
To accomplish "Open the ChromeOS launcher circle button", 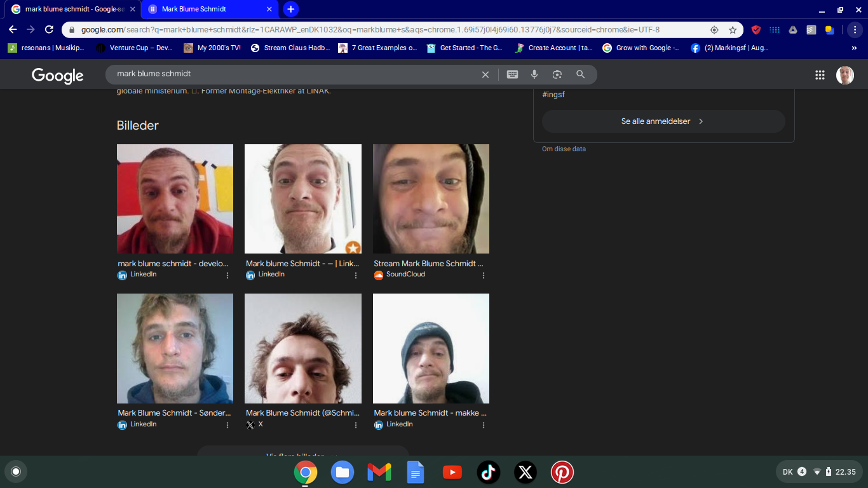I will (16, 471).
